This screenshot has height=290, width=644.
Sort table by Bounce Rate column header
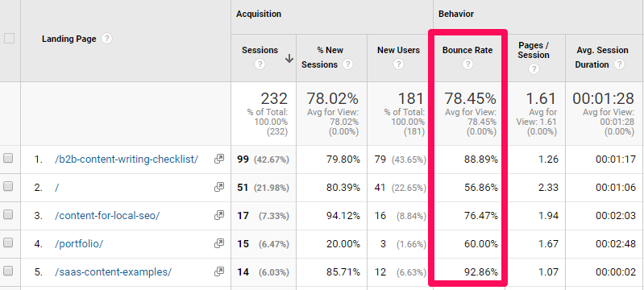467,50
